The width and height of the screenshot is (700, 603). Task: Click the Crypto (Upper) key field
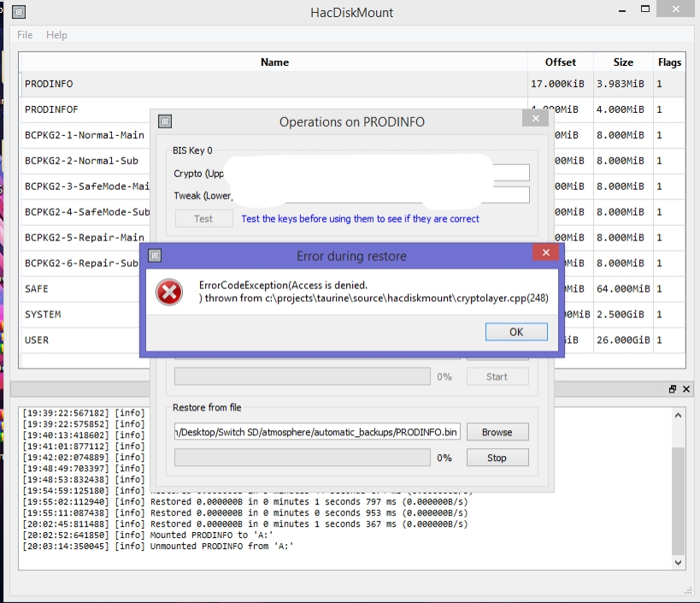pos(377,173)
